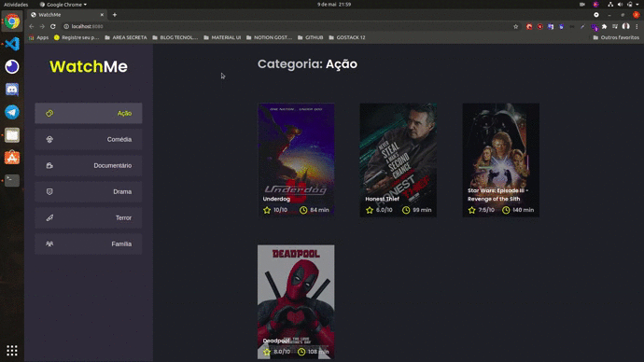Click the star rating icon on Underdog
Screen dimensions: 644x362
[x=267, y=210]
